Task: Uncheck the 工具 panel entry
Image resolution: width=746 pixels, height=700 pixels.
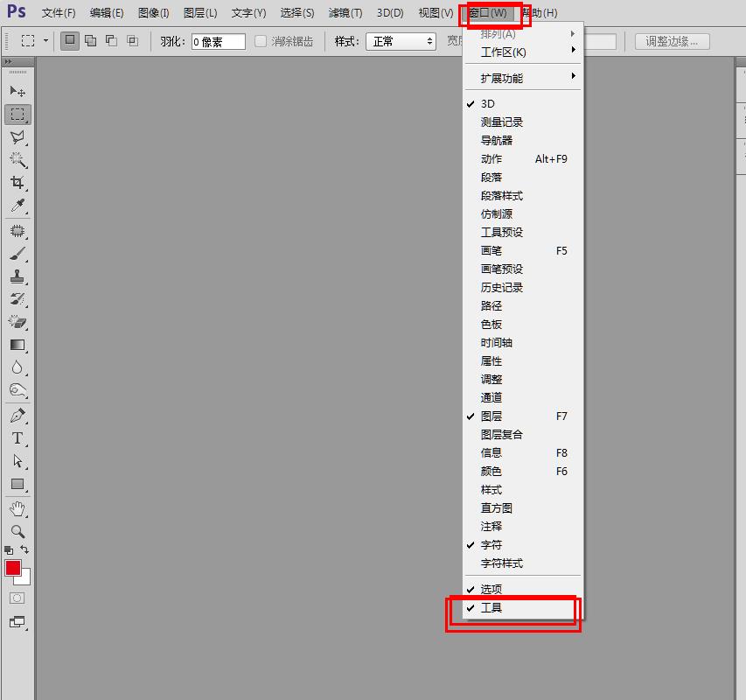Action: [x=523, y=607]
